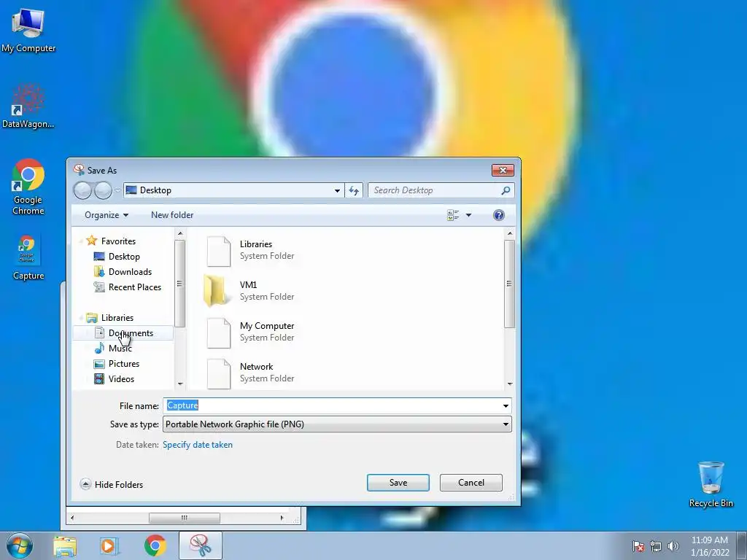The image size is (747, 560).
Task: Click file list scroll down arrow
Action: [x=510, y=384]
